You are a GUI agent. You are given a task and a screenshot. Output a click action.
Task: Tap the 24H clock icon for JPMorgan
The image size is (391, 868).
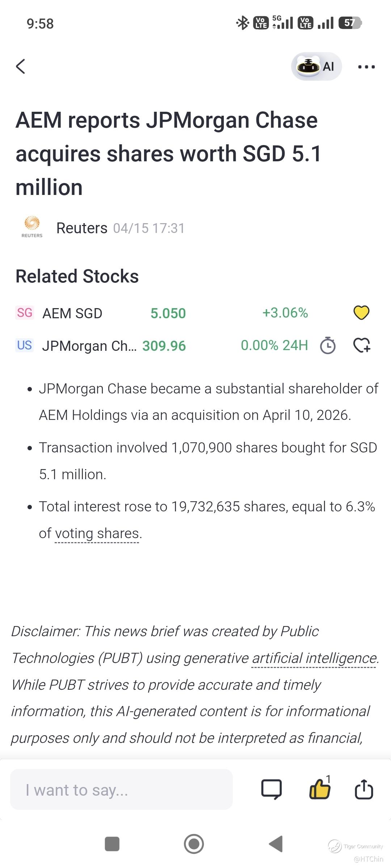point(328,345)
